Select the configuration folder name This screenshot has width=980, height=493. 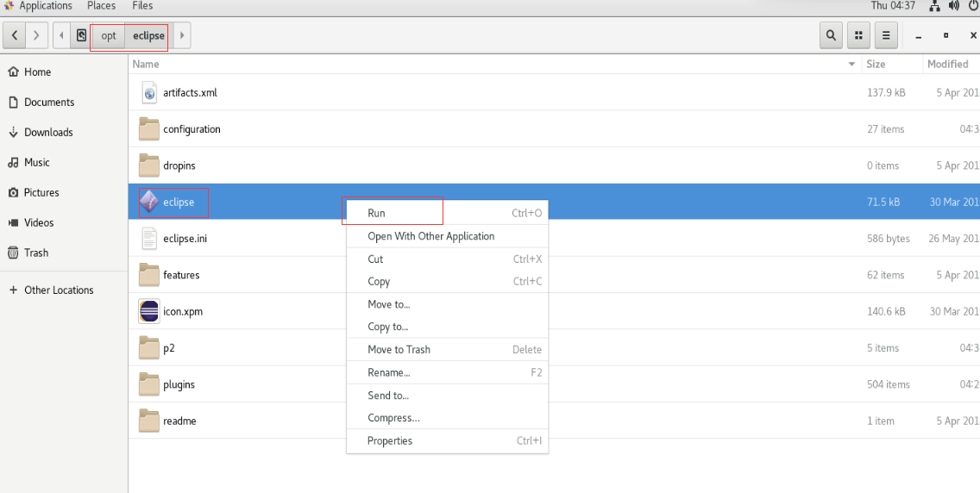pos(192,129)
